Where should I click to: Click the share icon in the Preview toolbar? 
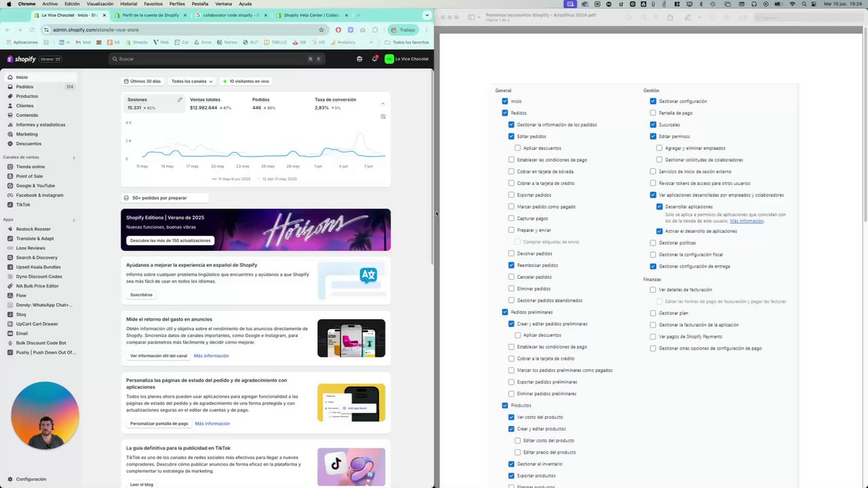(670, 18)
